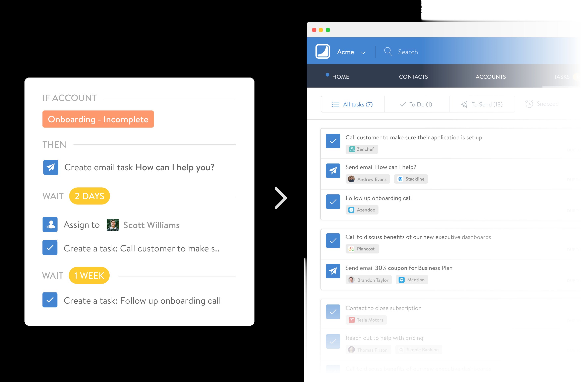Screen dimensions: 588x382
Task: Click send icon for 30% coupon email
Action: (x=333, y=271)
